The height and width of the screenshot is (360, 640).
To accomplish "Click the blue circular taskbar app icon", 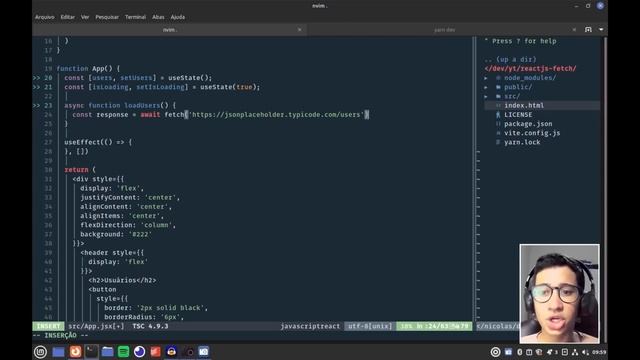I will [x=140, y=351].
